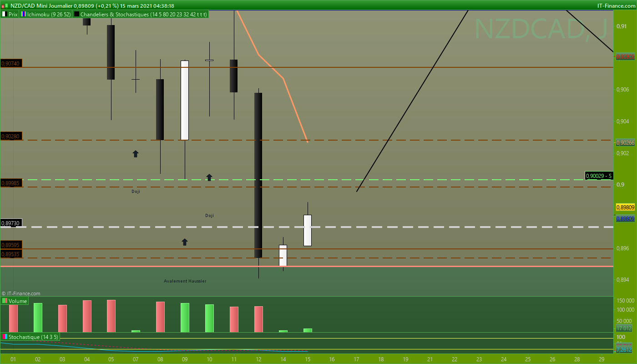This screenshot has width=637, height=364.
Task: Select the 0,89535 price level label
Action: 10,254
